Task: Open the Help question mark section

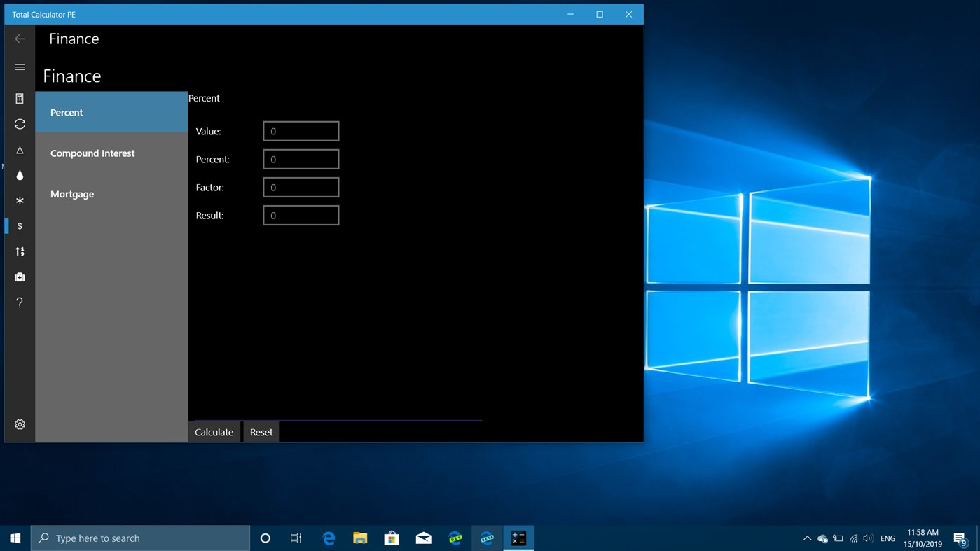Action: (20, 302)
